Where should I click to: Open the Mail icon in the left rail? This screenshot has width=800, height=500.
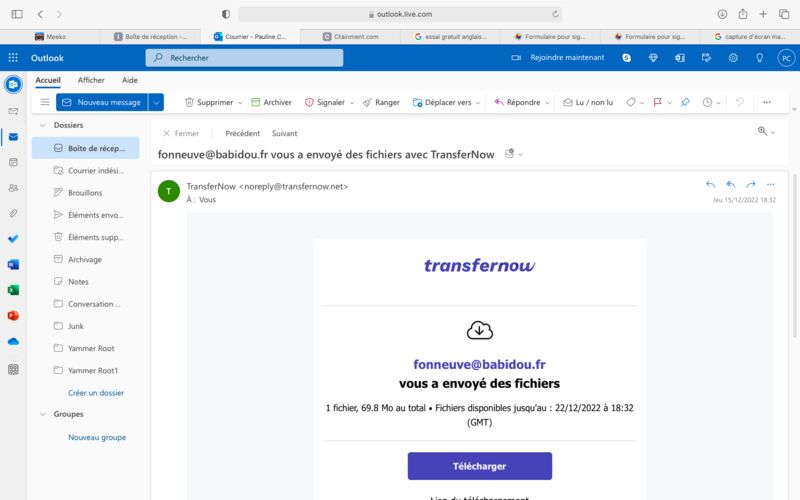(x=14, y=137)
